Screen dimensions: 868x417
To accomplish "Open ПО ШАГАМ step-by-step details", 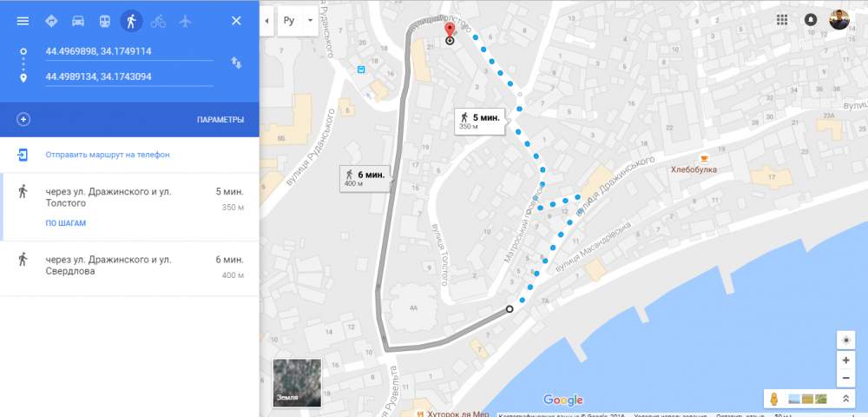I will (x=66, y=223).
